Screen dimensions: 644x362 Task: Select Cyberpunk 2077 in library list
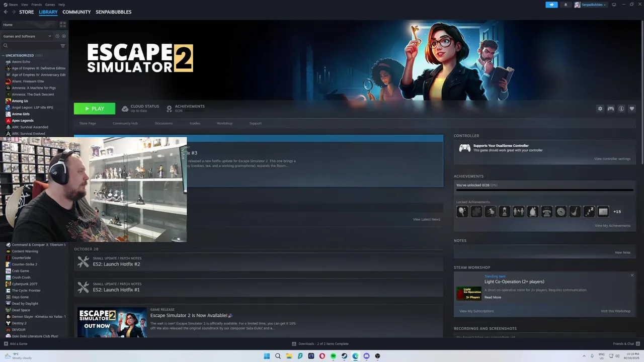(25, 284)
